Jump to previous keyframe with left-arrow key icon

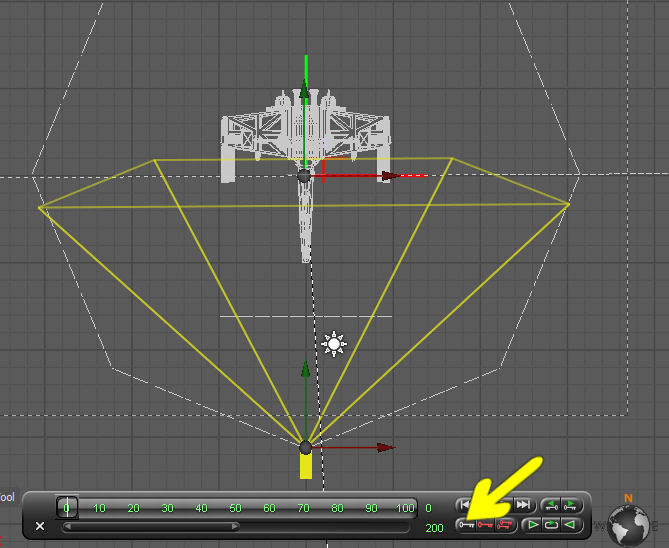coord(549,505)
